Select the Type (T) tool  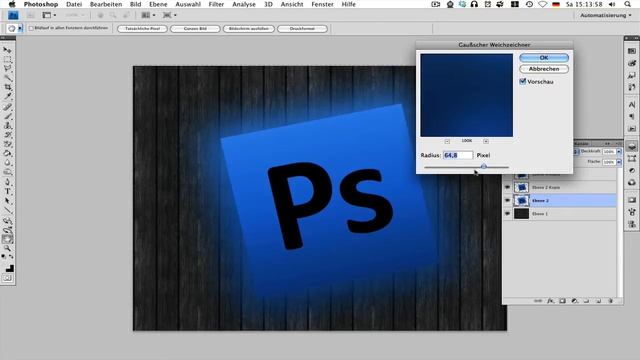(x=7, y=191)
